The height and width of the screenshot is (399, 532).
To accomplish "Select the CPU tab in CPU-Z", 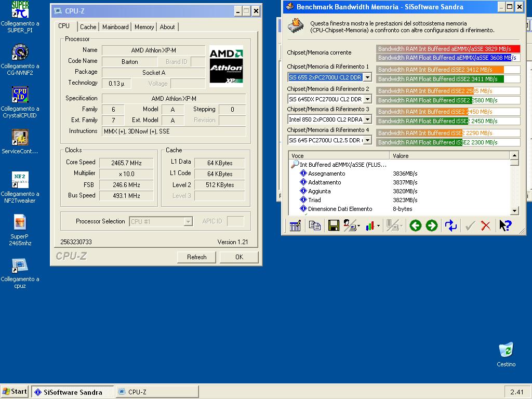I will tap(64, 26).
